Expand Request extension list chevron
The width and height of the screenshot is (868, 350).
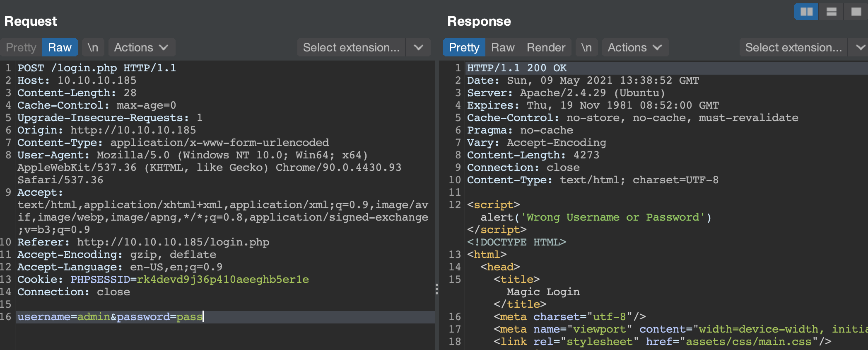(x=419, y=47)
